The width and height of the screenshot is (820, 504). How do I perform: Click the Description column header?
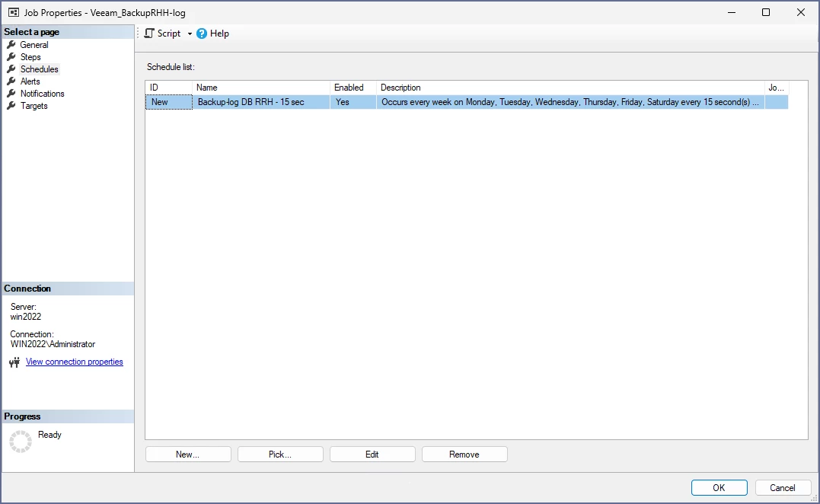(x=570, y=88)
